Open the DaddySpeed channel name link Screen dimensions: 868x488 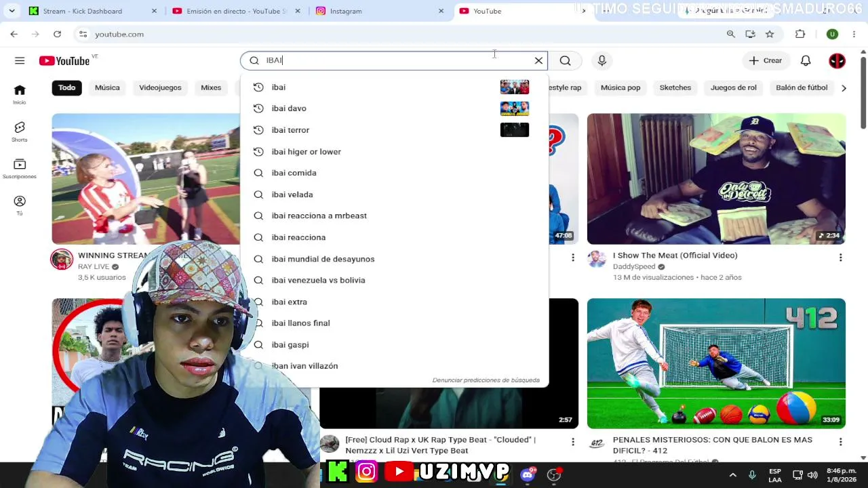[x=634, y=267]
